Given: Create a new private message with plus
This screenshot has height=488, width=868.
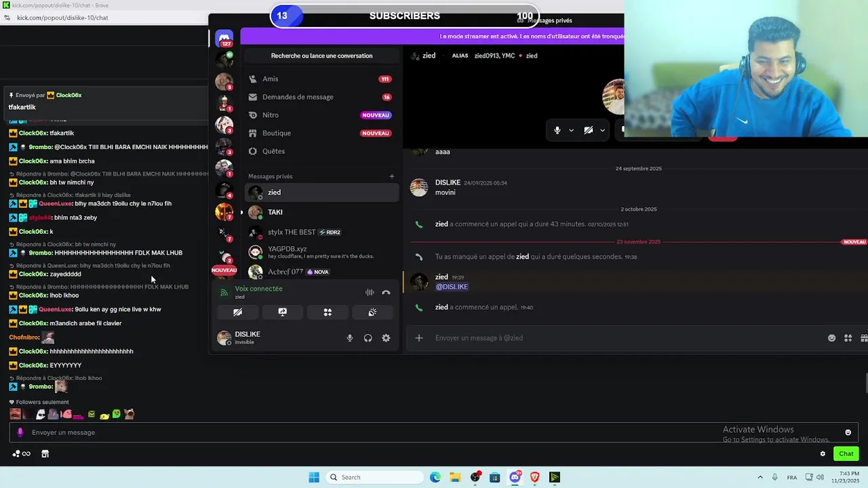Looking at the screenshot, I should [391, 176].
